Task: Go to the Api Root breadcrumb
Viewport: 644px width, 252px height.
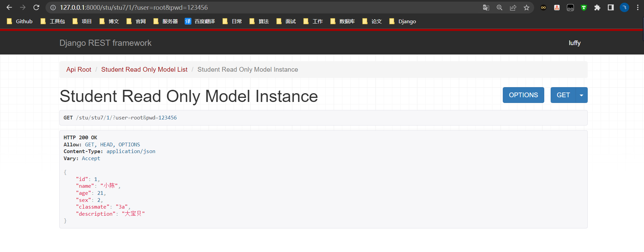Action: 79,69
